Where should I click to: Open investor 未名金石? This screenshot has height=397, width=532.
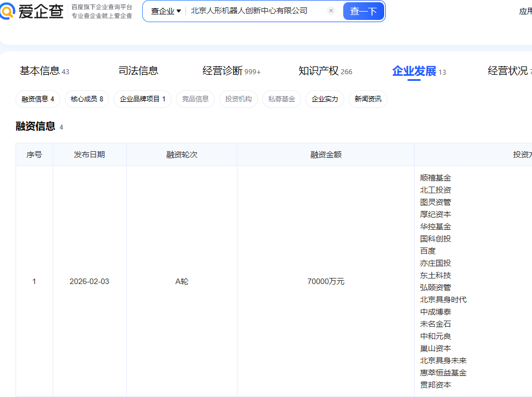point(435,324)
